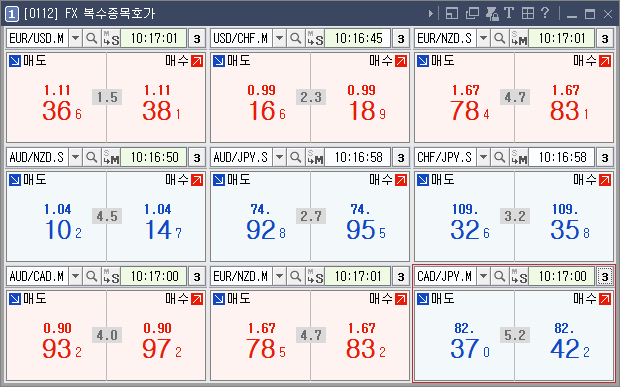Click the '3' button beside AUD/CAD.M time
620x387 pixels.
[197, 276]
